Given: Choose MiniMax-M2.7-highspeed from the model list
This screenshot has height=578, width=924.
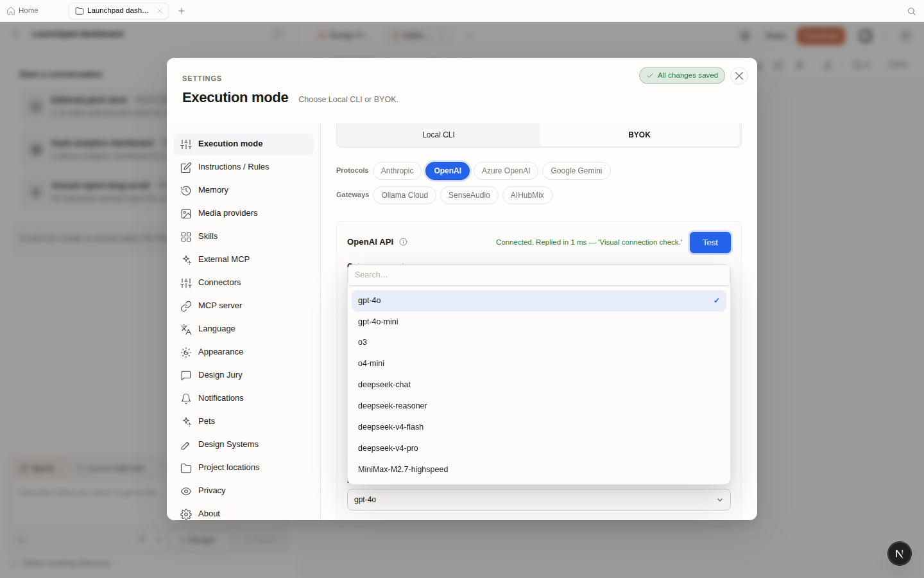Looking at the screenshot, I should 539,469.
